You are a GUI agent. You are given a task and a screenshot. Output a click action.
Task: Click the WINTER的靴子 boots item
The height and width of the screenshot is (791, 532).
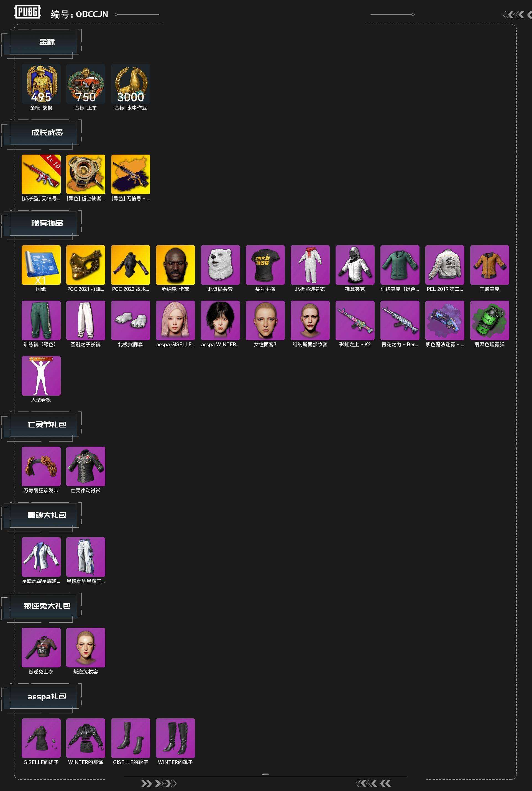175,738
